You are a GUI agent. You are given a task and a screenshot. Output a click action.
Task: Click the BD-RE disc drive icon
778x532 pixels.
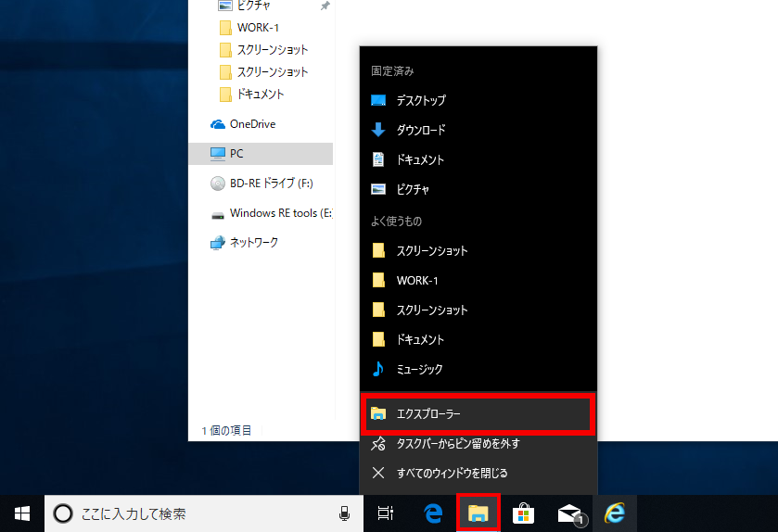coord(217,184)
